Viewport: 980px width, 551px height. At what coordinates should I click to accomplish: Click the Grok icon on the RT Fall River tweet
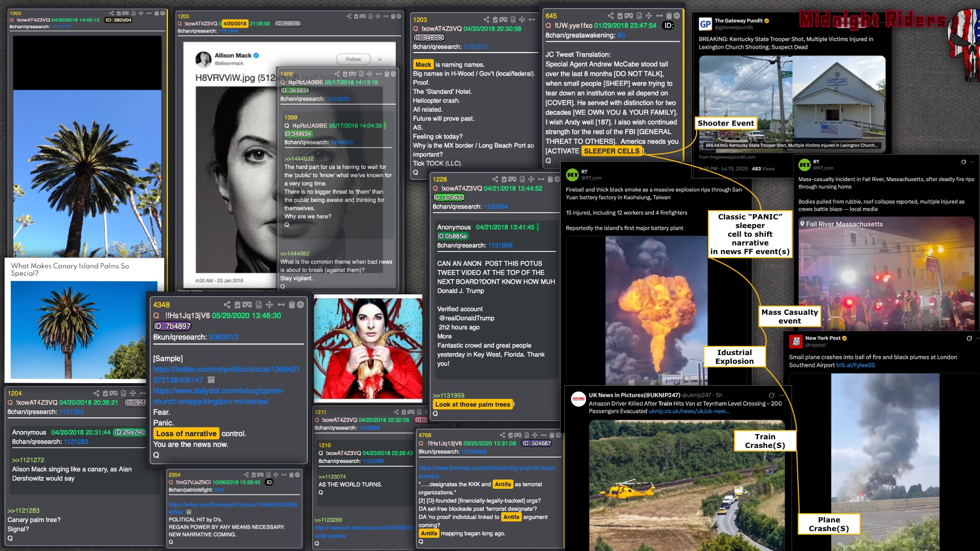[x=964, y=162]
